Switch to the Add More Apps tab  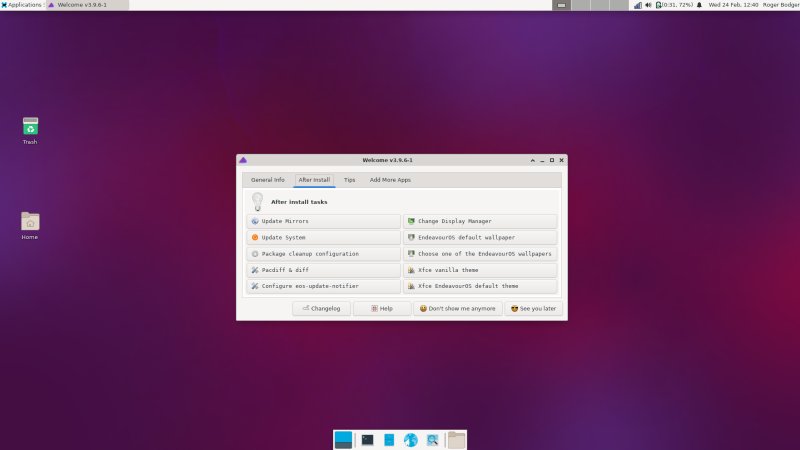[x=390, y=180]
